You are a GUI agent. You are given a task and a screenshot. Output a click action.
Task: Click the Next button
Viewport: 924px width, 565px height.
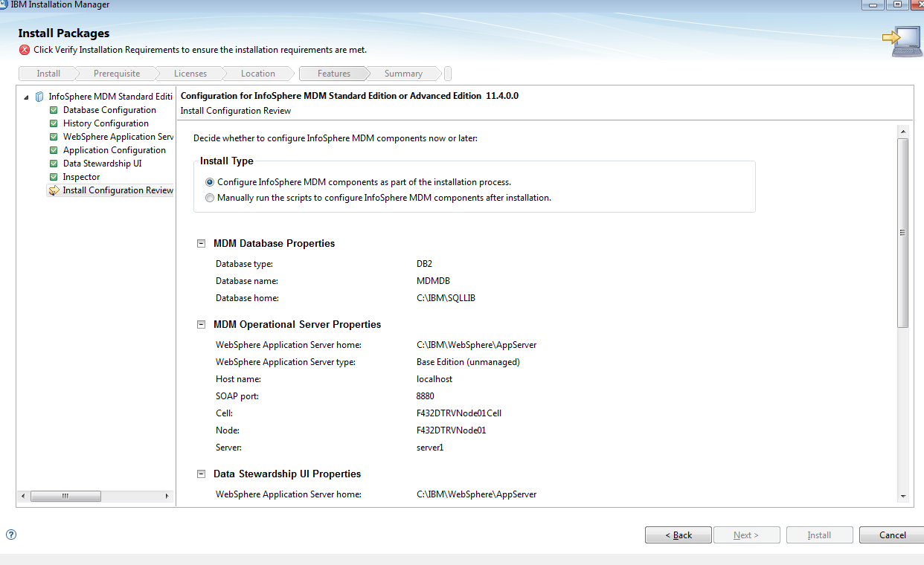coord(747,535)
